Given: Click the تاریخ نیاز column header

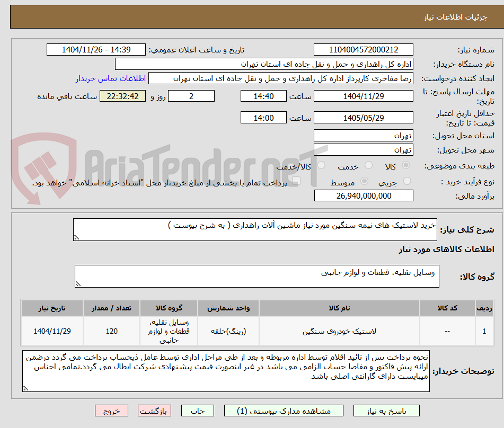Looking at the screenshot, I should tap(52, 308).
